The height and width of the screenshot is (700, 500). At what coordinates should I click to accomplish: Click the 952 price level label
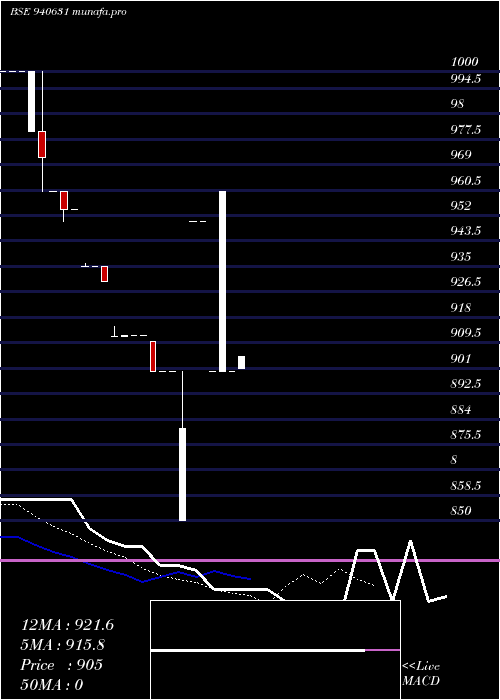[x=461, y=206]
